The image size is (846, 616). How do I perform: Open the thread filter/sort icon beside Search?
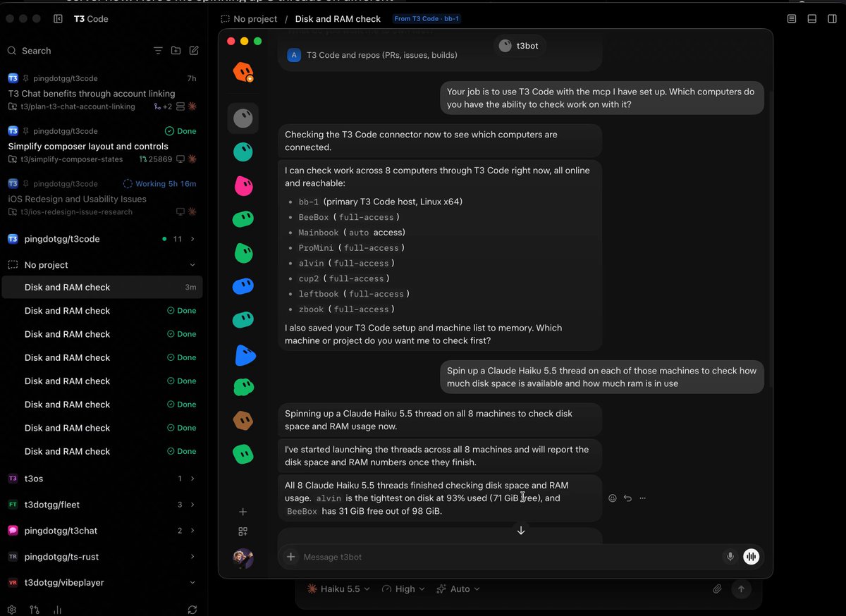[158, 51]
